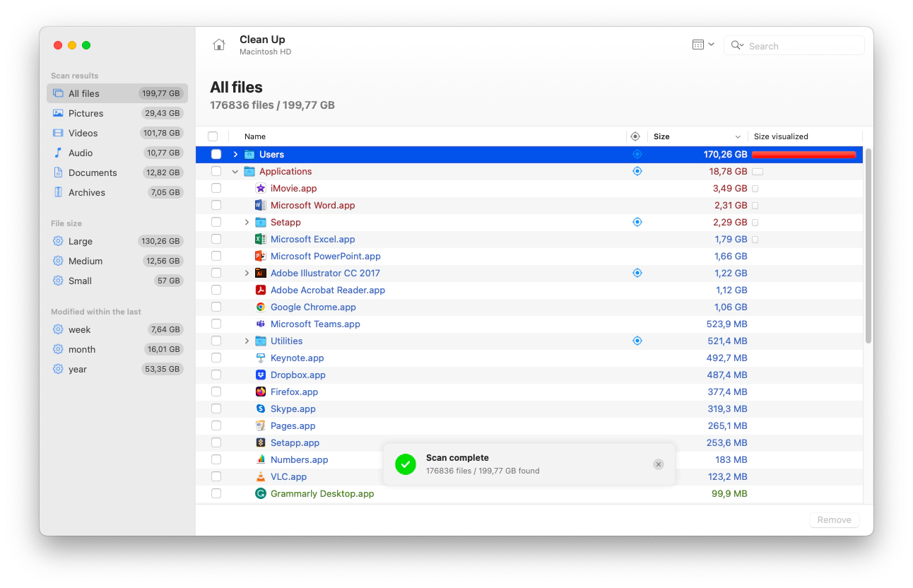Click the Google Chrome.app icon

point(260,307)
